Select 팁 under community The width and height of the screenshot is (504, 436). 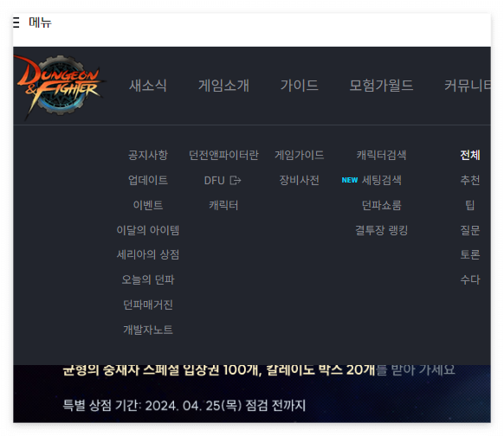[x=470, y=205]
